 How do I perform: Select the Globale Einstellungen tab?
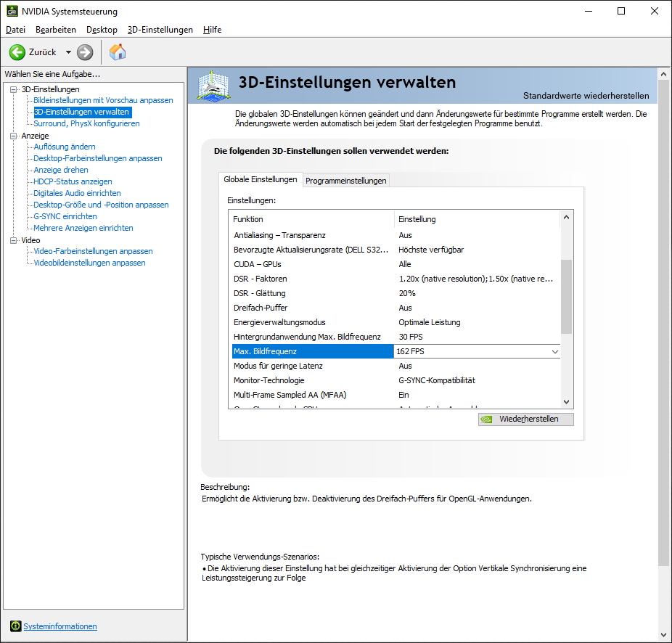pyautogui.click(x=260, y=179)
